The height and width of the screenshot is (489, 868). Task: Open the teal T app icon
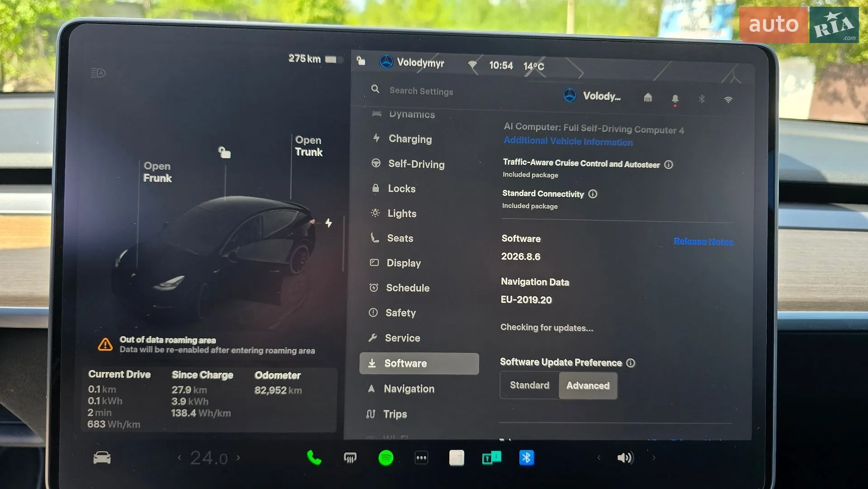(491, 458)
